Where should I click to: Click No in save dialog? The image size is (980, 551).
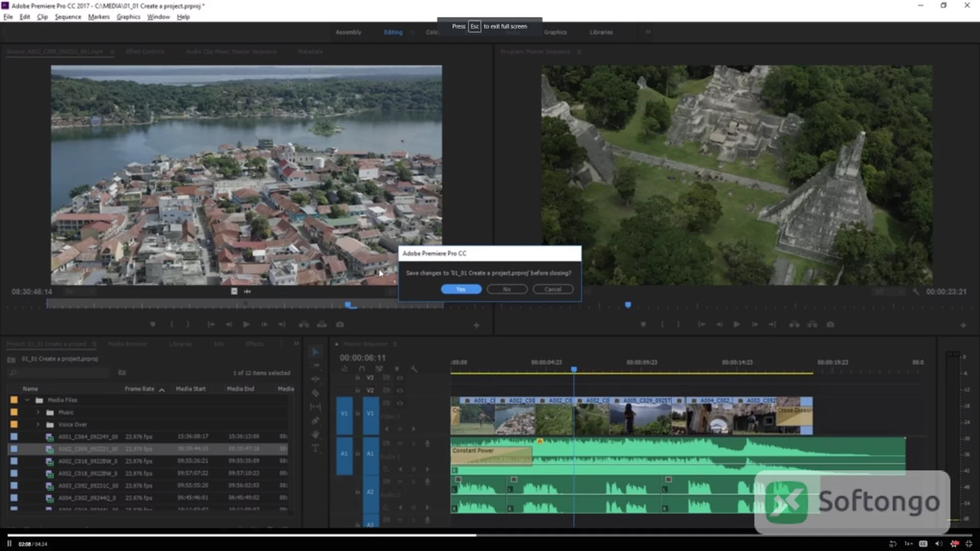507,289
